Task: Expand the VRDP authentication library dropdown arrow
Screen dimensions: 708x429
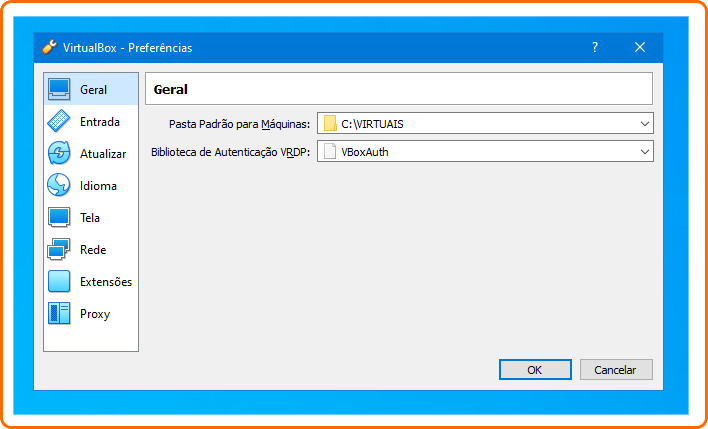Action: 645,152
